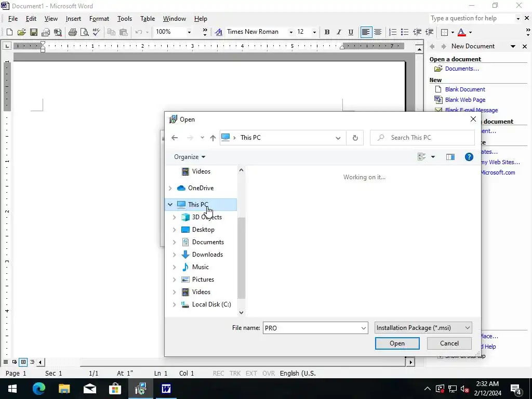Click the Decrease Indent icon
Screen dimensions: 532x399
point(417,32)
